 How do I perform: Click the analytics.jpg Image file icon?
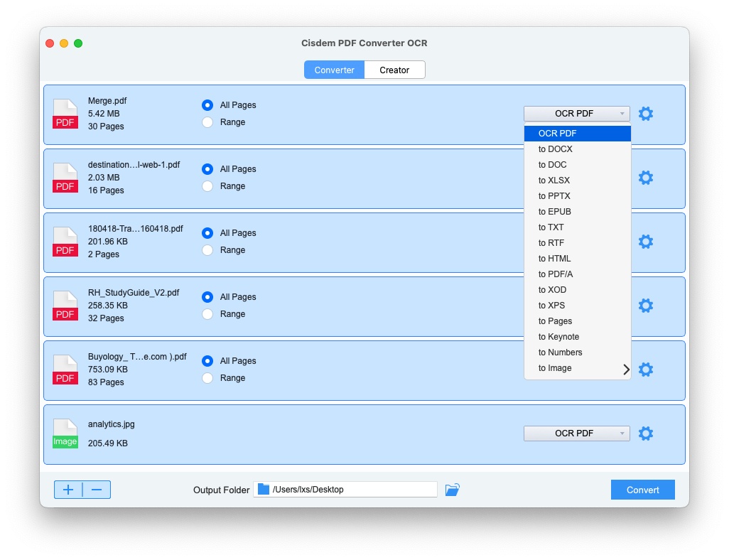coord(65,434)
